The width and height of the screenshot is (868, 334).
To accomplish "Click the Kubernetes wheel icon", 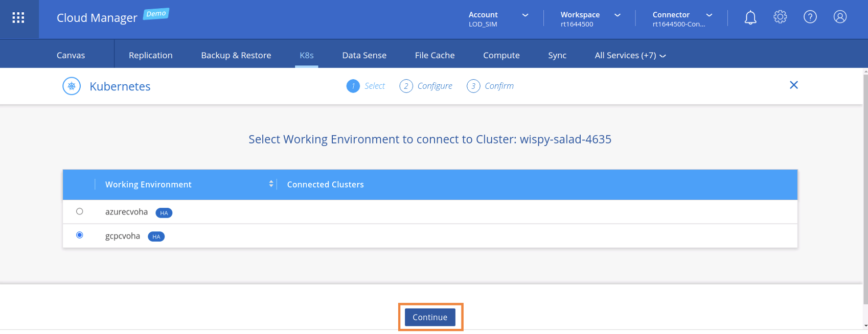I will tap(72, 86).
